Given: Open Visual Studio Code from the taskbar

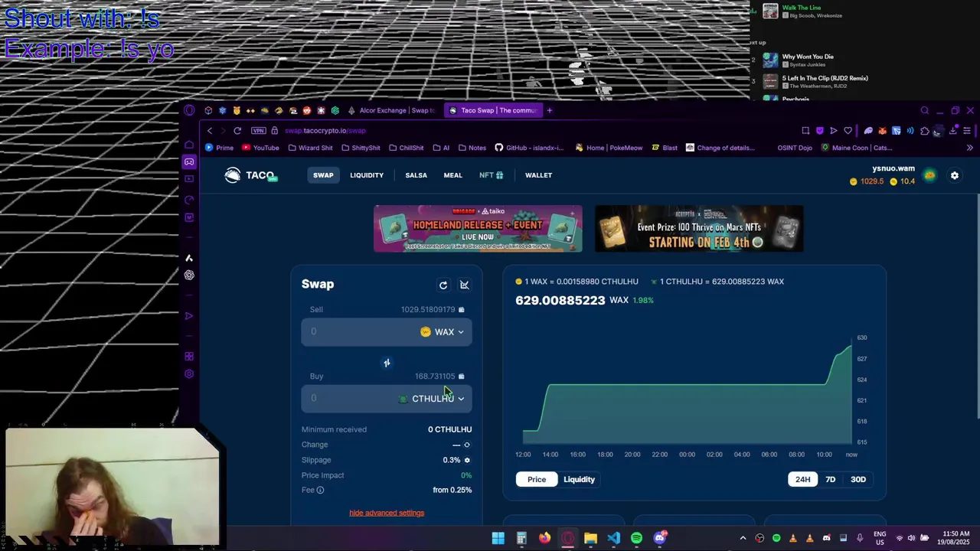Looking at the screenshot, I should click(613, 538).
